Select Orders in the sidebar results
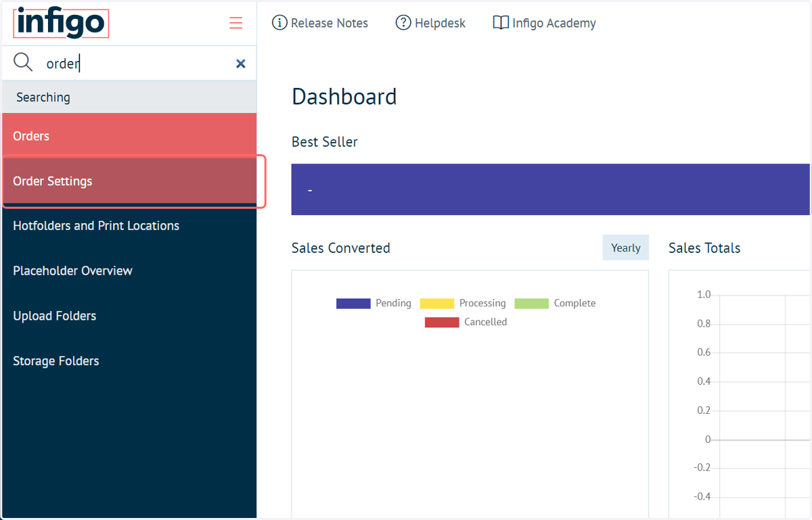 (129, 136)
